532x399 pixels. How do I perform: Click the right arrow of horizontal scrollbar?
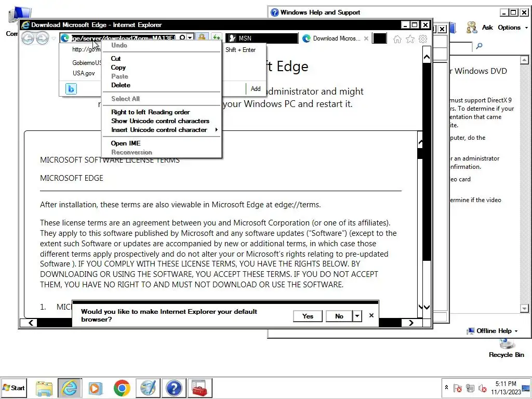pos(411,323)
